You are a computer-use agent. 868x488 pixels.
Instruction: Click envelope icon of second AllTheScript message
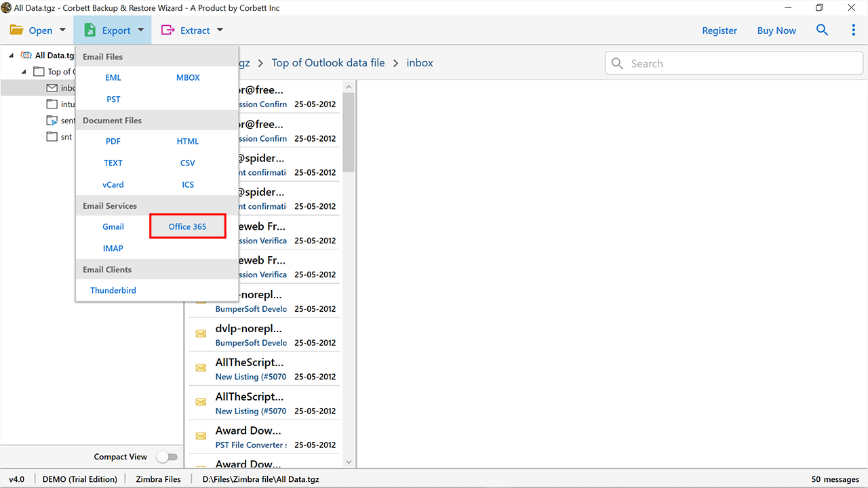pyautogui.click(x=201, y=402)
